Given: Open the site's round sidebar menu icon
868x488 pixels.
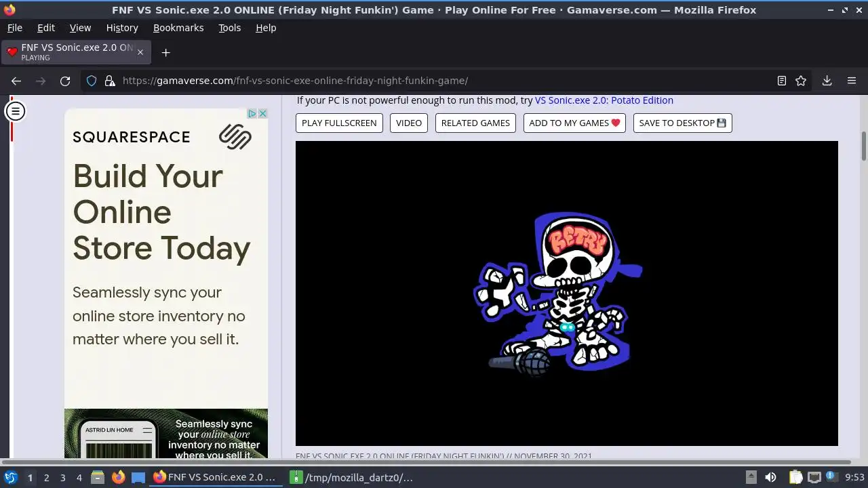Looking at the screenshot, I should coord(15,111).
